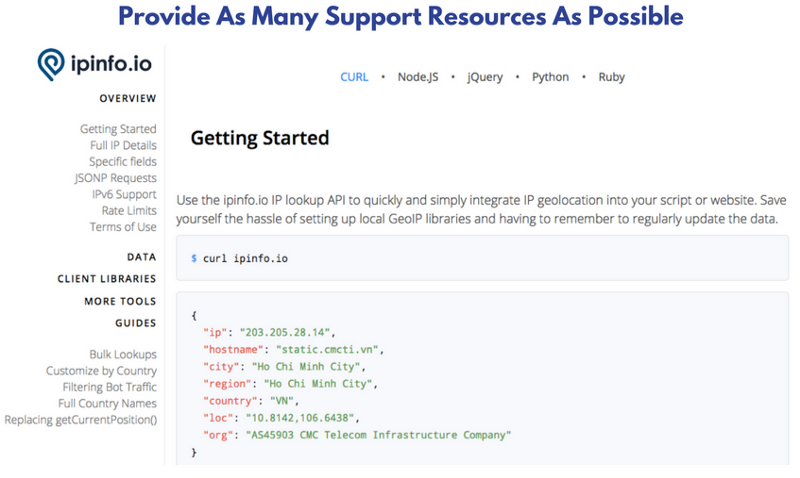Viewport: 800px width, 478px height.
Task: Click the curl ipinfo.io command text
Action: [245, 259]
